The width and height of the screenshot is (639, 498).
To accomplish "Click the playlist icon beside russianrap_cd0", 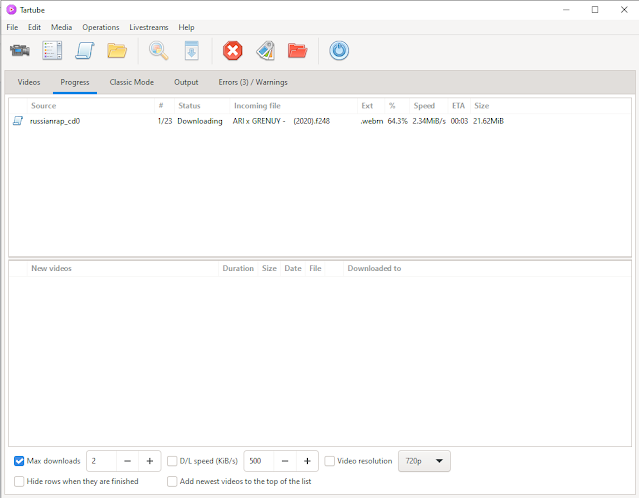I will pos(18,121).
